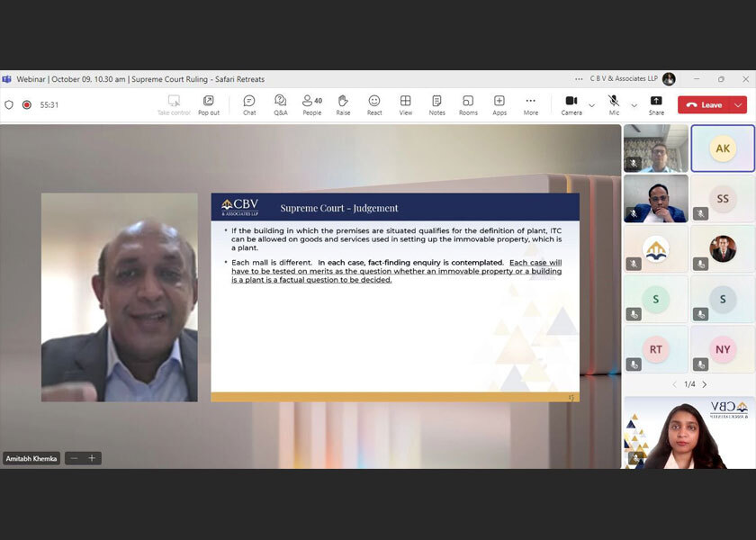The height and width of the screenshot is (540, 756).
Task: Click the recording indicator icon
Action: pos(27,104)
